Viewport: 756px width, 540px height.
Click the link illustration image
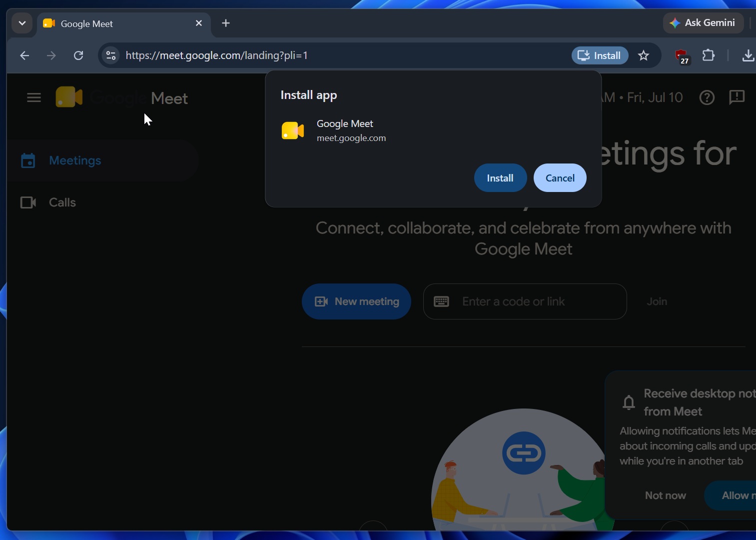[x=524, y=469]
